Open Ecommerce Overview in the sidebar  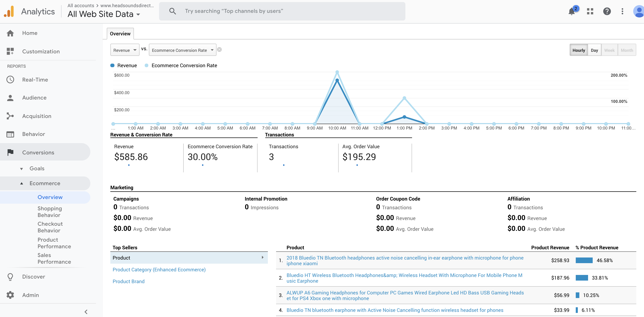click(50, 197)
